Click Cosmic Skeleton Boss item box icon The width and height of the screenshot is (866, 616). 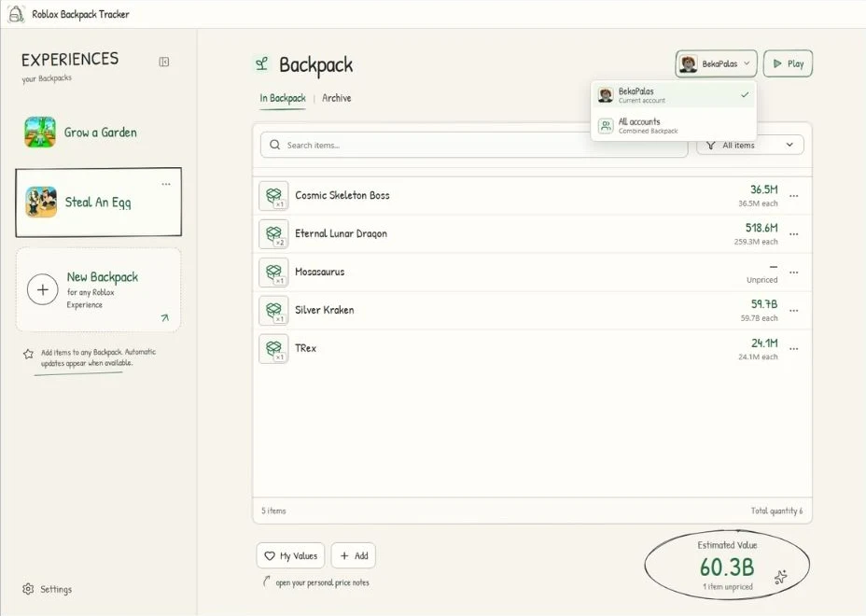273,196
